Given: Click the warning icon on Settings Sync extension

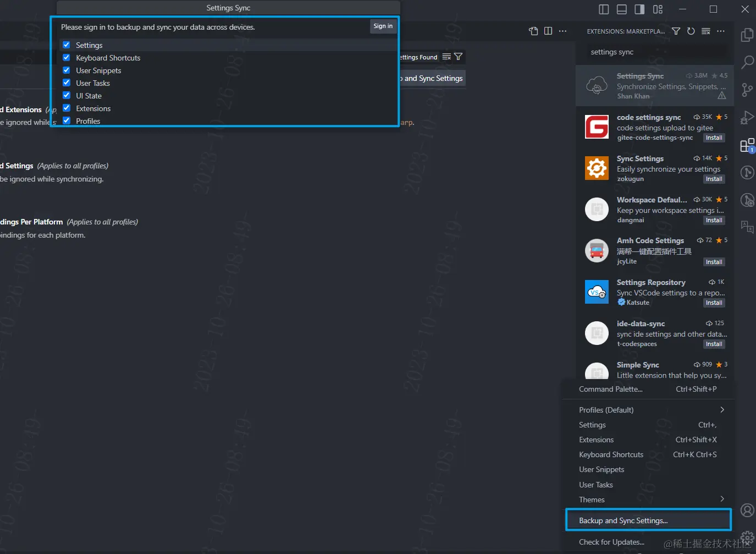Looking at the screenshot, I should point(722,96).
